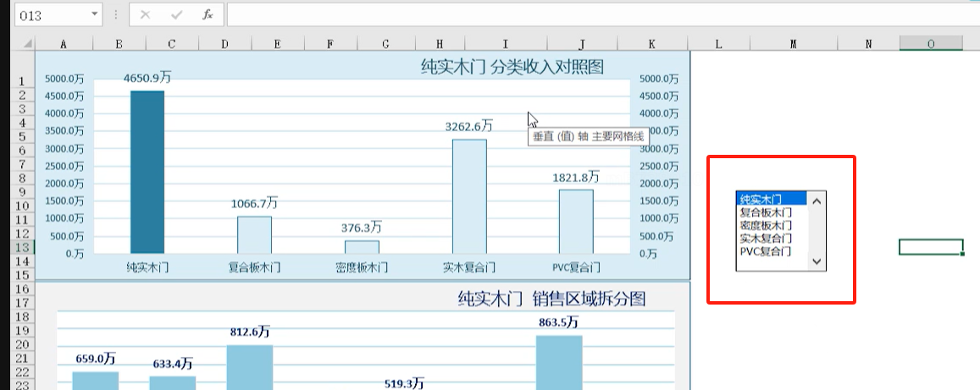Click the 实木复合门 bar labeled 3262.6万
This screenshot has width=980, height=390.
[469, 196]
